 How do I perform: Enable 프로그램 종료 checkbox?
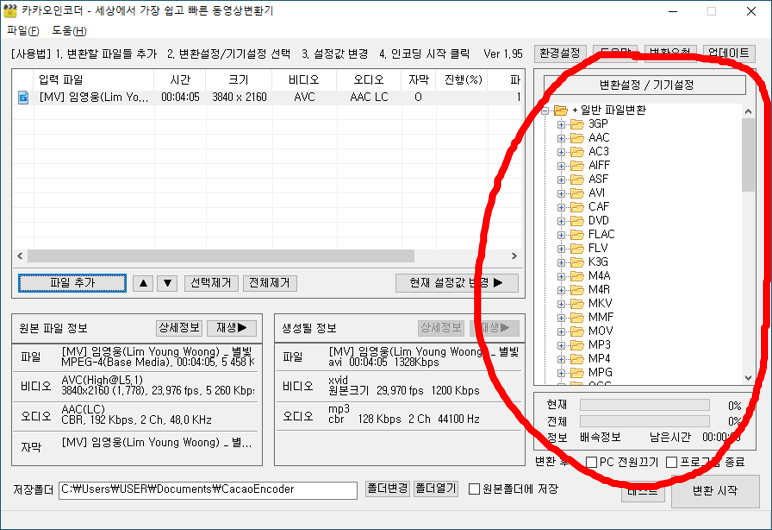672,463
